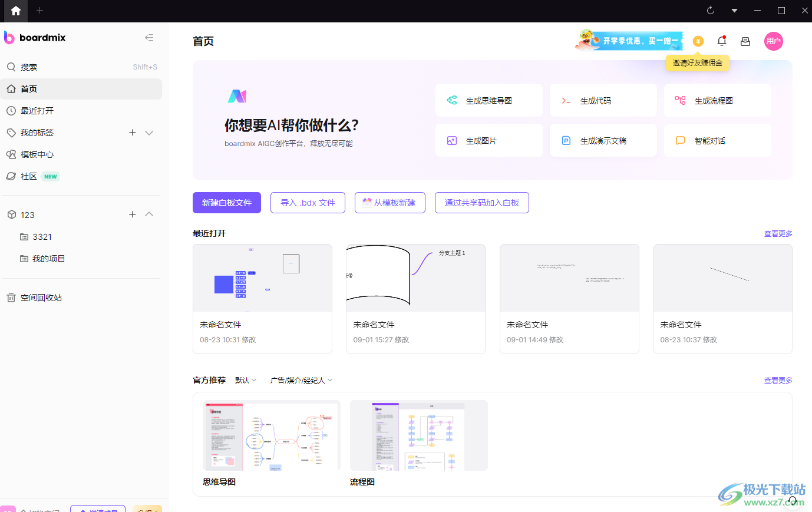Click the AI logo icon in banner

[237, 96]
